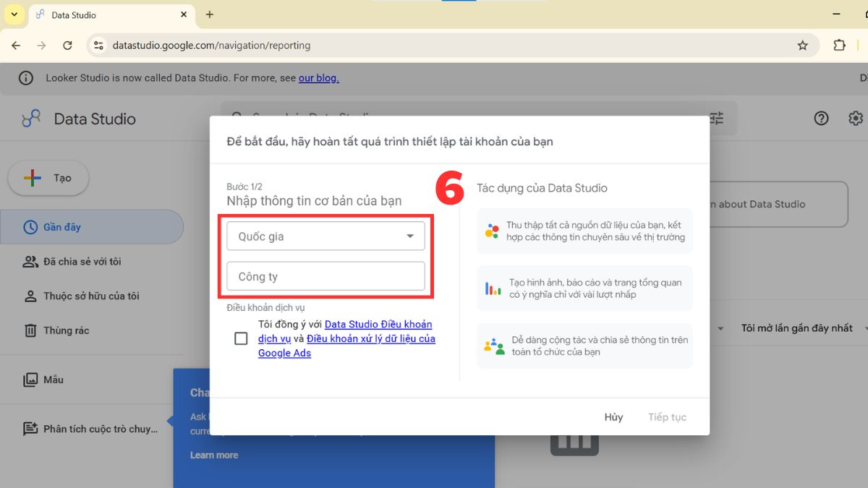Screen dimensions: 868x488
Task: Open the Help question mark icon
Action: coord(821,119)
